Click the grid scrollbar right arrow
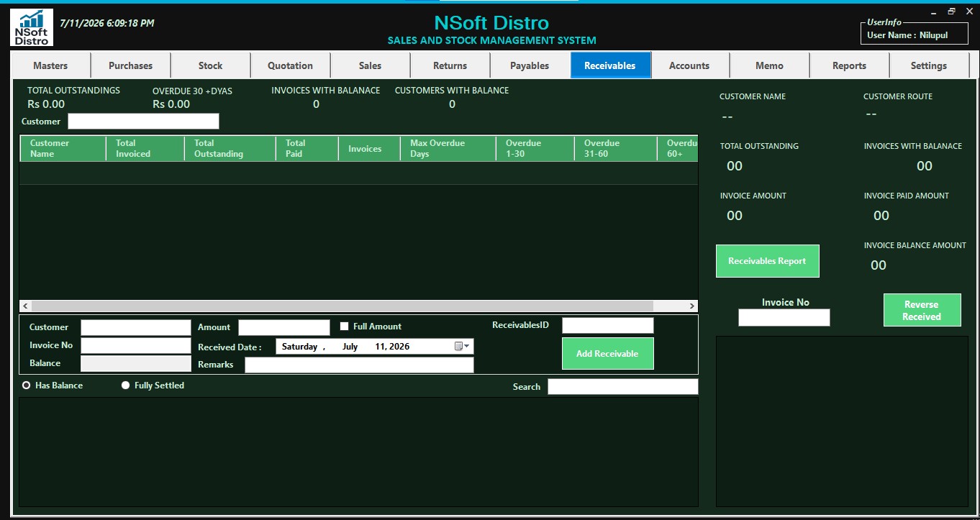This screenshot has width=980, height=520. (x=692, y=306)
